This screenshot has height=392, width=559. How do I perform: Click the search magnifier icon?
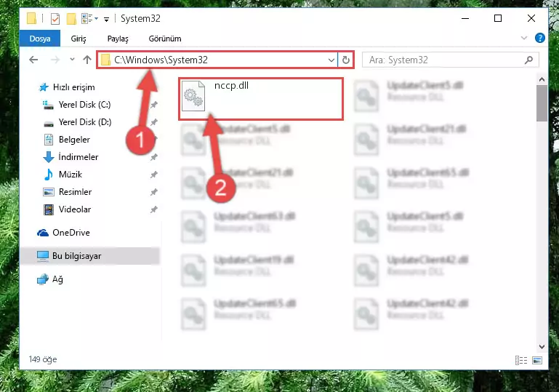(x=528, y=60)
